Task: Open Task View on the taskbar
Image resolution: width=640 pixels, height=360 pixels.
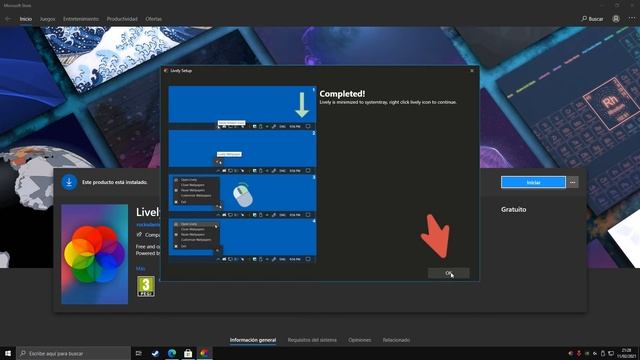Action: 139,353
